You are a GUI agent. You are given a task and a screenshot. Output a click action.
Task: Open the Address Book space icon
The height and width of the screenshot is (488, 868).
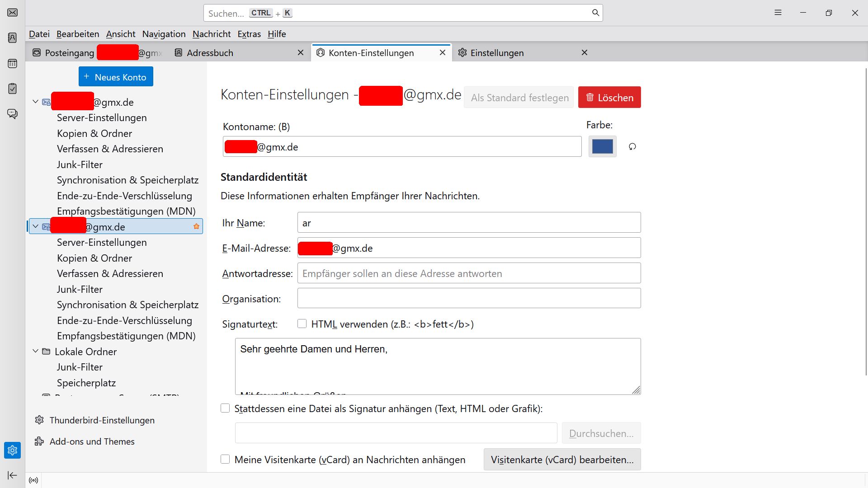[12, 38]
